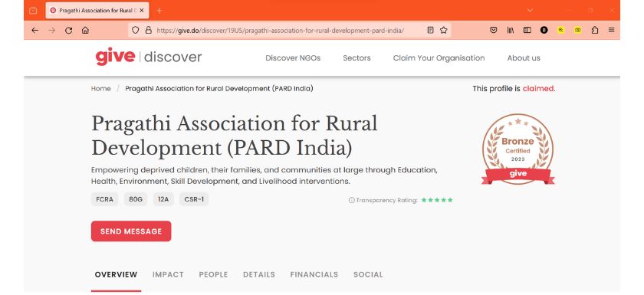The width and height of the screenshot is (644, 295).
Task: Open the tracking protection shield icon
Action: click(x=136, y=30)
